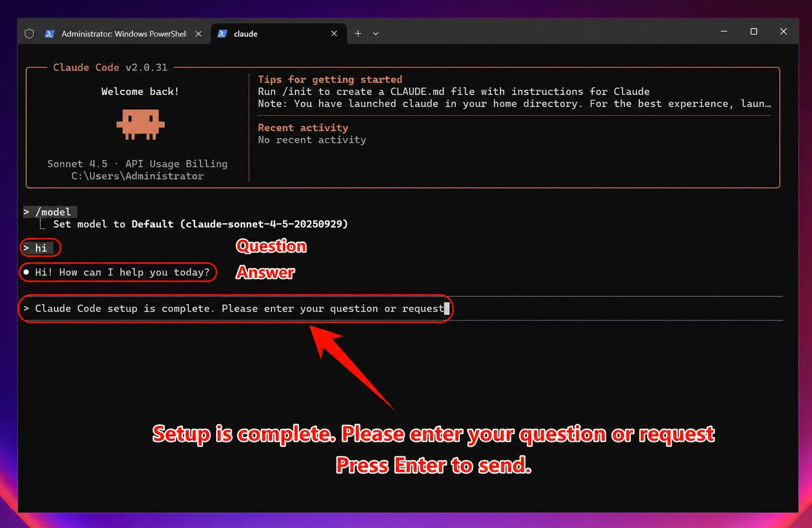Viewport: 812px width, 528px height.
Task: Click the 'Recent activity' heading
Action: [x=303, y=128]
